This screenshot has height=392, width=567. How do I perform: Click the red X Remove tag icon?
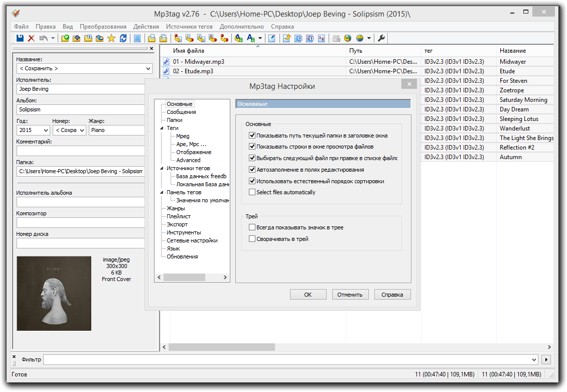pyautogui.click(x=31, y=38)
